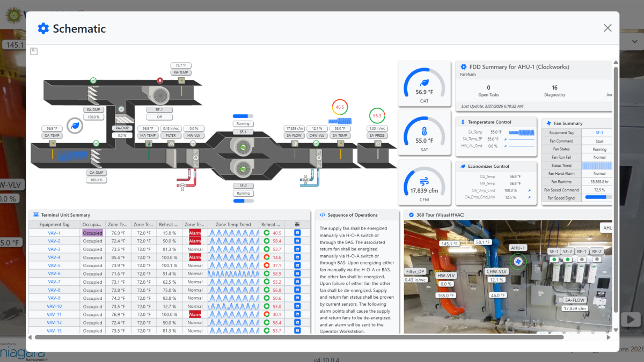Image resolution: width=644 pixels, height=362 pixels.
Task: Click the save icon above the schematic
Action: click(34, 51)
